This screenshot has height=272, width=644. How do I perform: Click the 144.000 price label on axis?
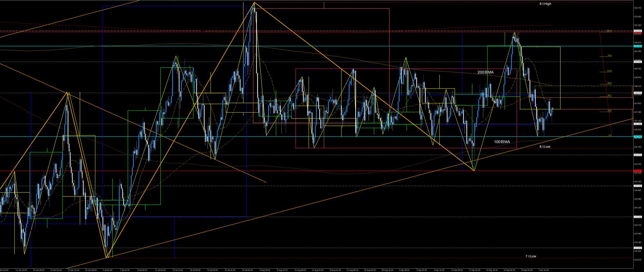638,217
